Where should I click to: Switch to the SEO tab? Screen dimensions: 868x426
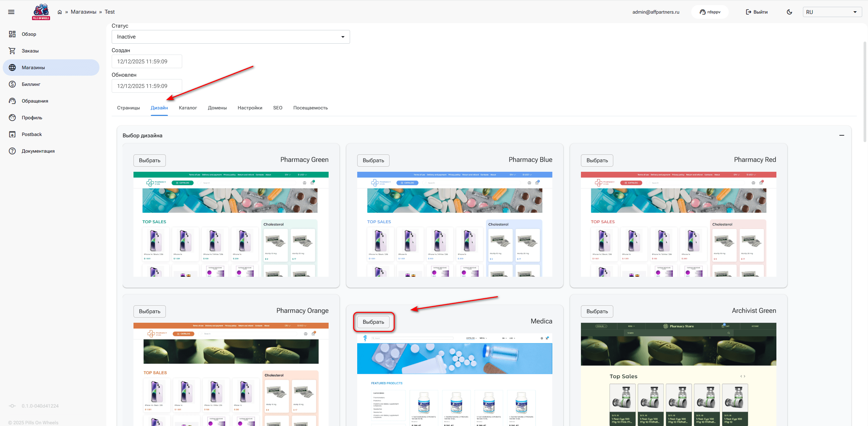(278, 108)
